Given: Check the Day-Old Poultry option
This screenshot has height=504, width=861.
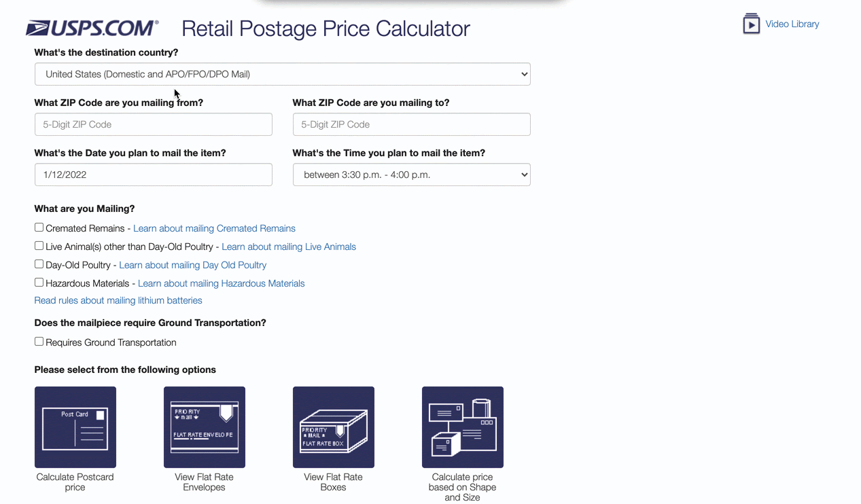Looking at the screenshot, I should coord(39,264).
